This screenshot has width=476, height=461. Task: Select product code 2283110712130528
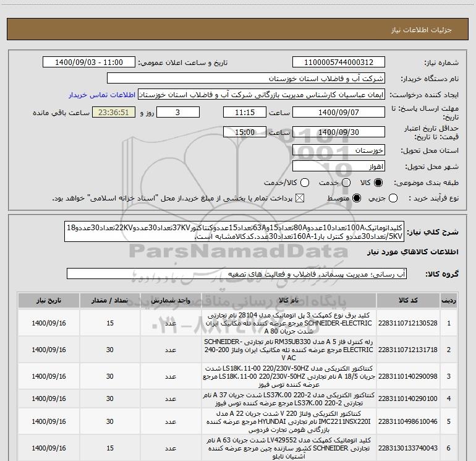408,323
